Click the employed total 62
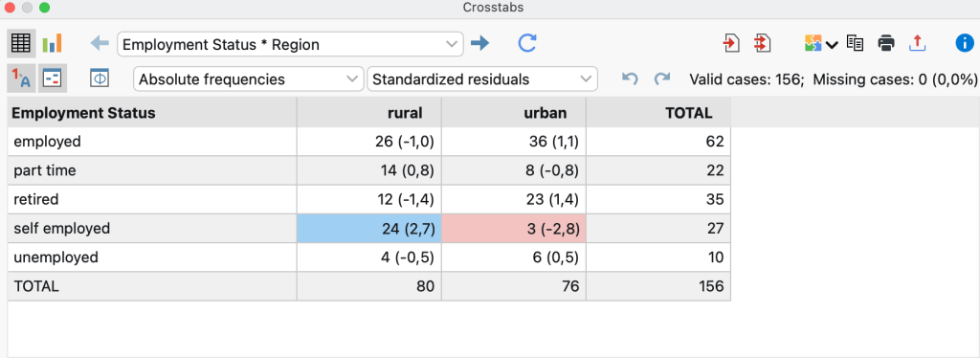 coord(658,142)
